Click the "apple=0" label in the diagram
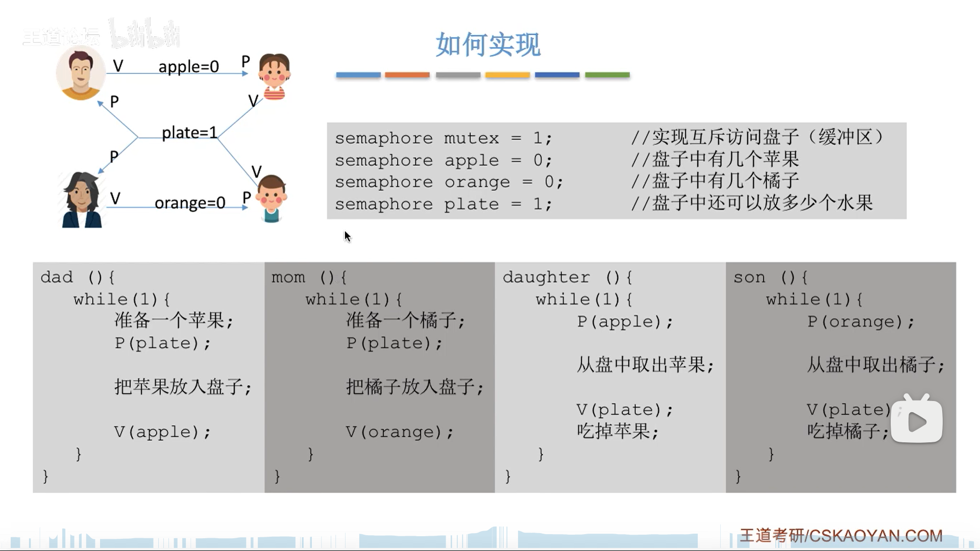980x551 pixels. [188, 66]
